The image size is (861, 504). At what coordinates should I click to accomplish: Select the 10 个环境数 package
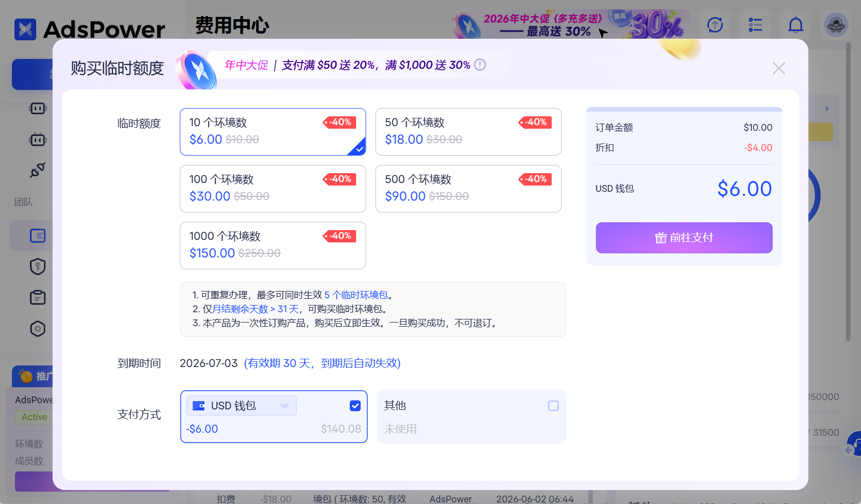(273, 132)
